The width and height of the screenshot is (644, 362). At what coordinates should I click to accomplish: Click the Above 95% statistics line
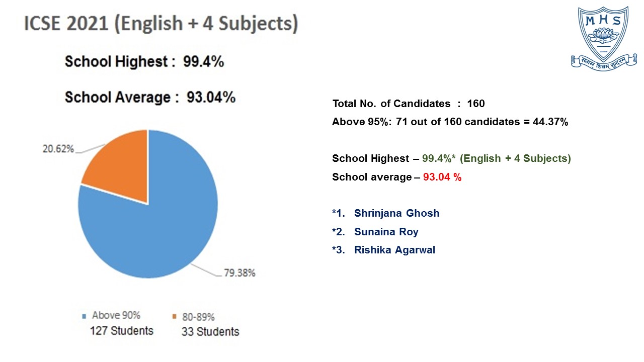[450, 121]
